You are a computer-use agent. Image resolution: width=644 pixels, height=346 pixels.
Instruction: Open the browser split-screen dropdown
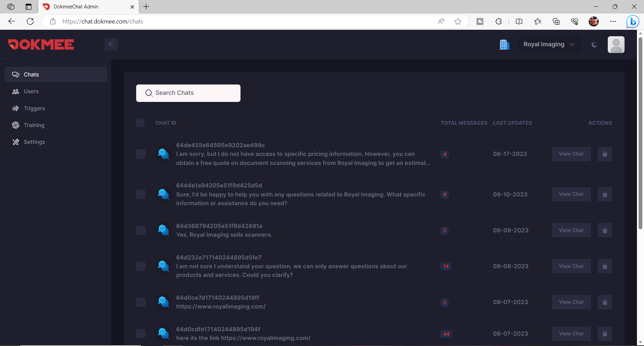(519, 21)
